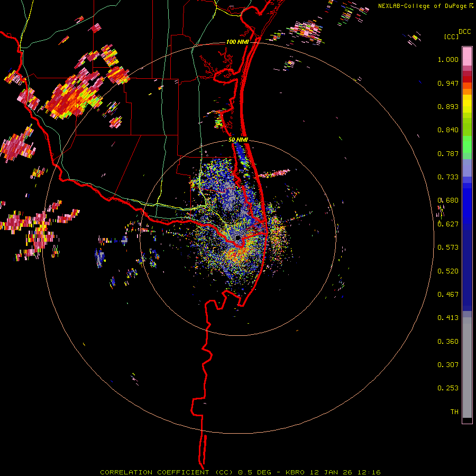Select the 1.000 scale value
Viewport: 476px width, 476px height.
pos(448,59)
